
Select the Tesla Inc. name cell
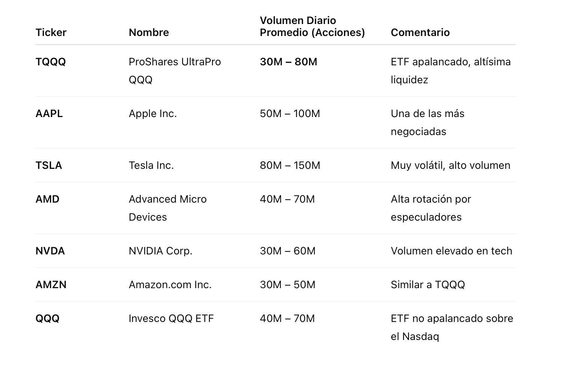pos(151,165)
